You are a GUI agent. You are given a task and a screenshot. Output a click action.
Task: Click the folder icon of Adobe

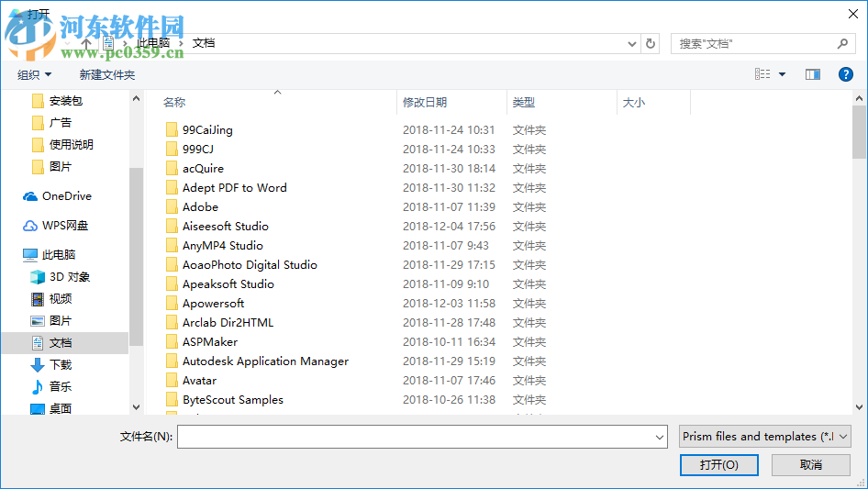pyautogui.click(x=172, y=206)
